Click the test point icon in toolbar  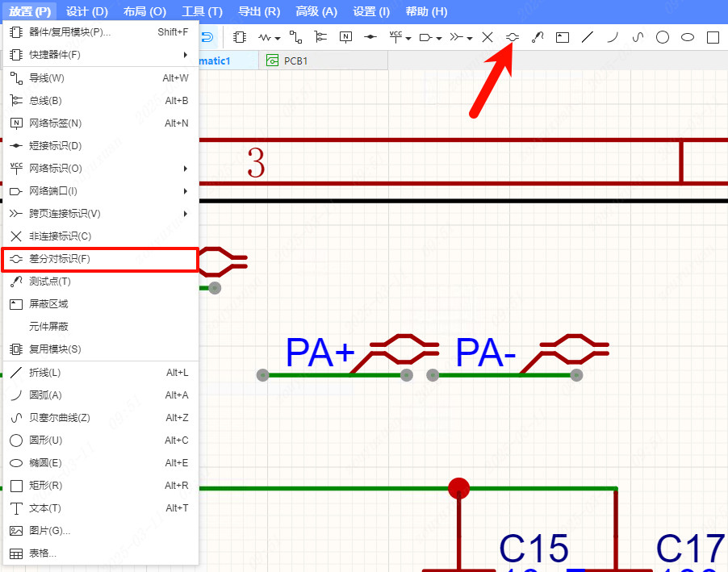coord(537,37)
